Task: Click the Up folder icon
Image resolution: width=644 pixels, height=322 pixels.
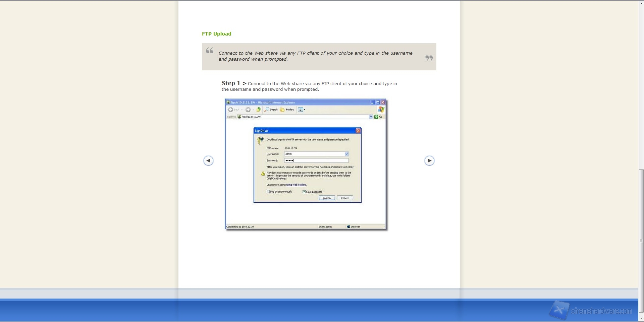Action: tap(259, 110)
